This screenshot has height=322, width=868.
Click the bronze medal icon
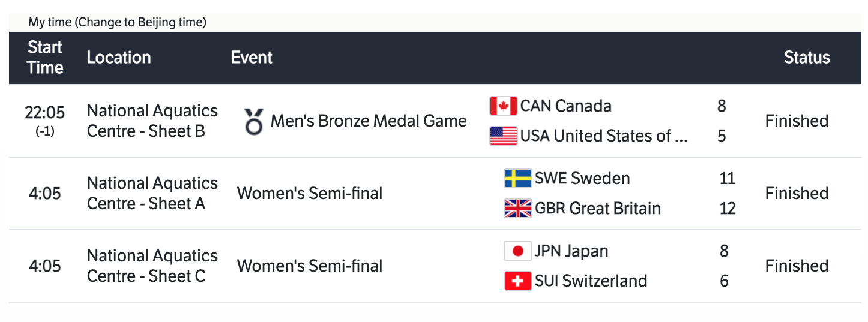point(253,121)
